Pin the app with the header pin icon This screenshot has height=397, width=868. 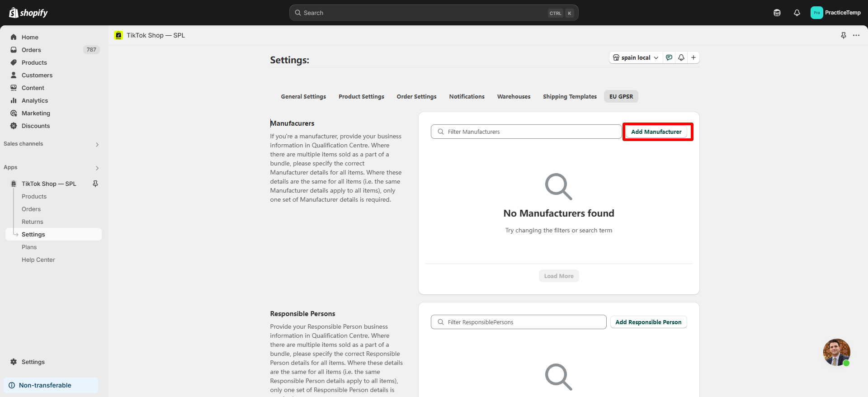[x=843, y=35]
